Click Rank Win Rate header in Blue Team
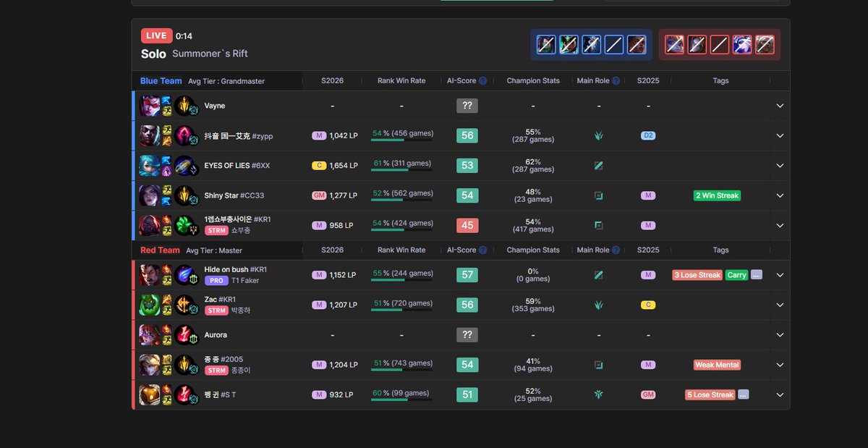Image resolution: width=868 pixels, height=448 pixels. pos(401,81)
